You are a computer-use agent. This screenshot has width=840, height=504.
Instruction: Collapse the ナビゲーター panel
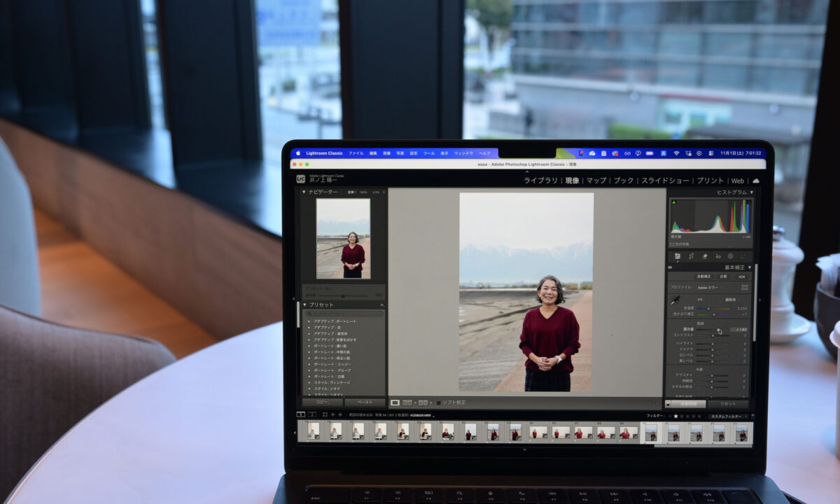click(304, 192)
